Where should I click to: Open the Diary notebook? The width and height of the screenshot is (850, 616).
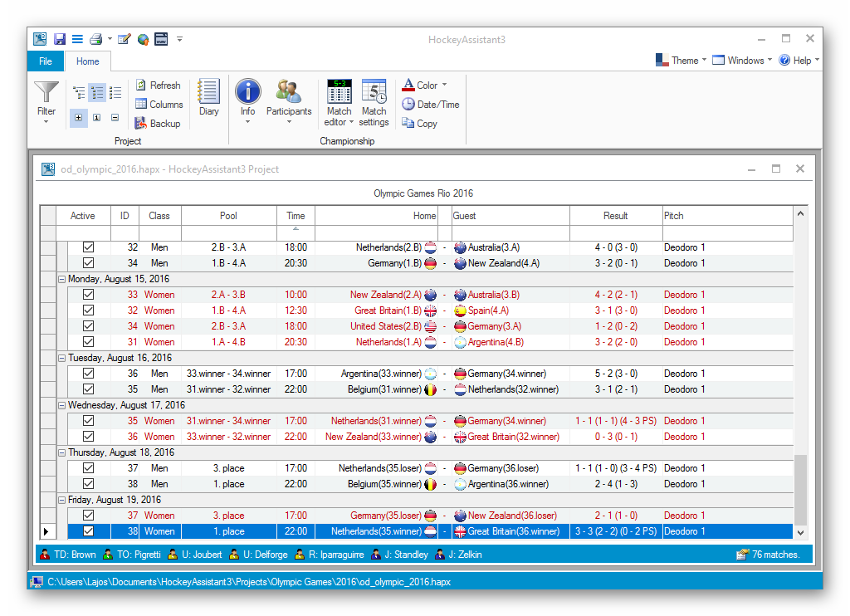point(208,98)
